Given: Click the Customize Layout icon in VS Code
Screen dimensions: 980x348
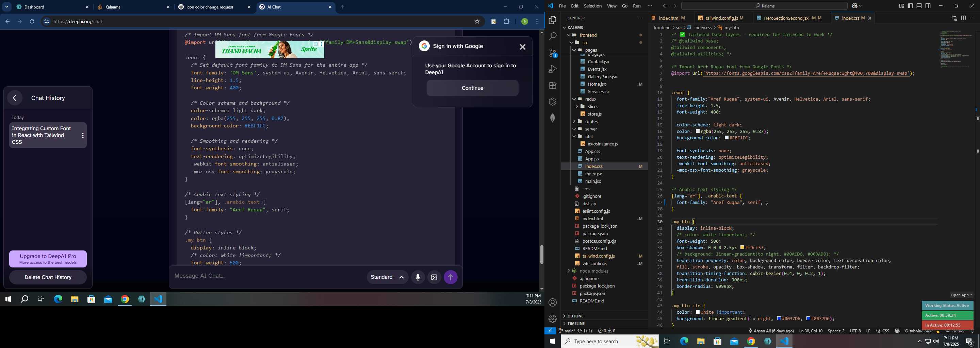Looking at the screenshot, I should pos(901,6).
